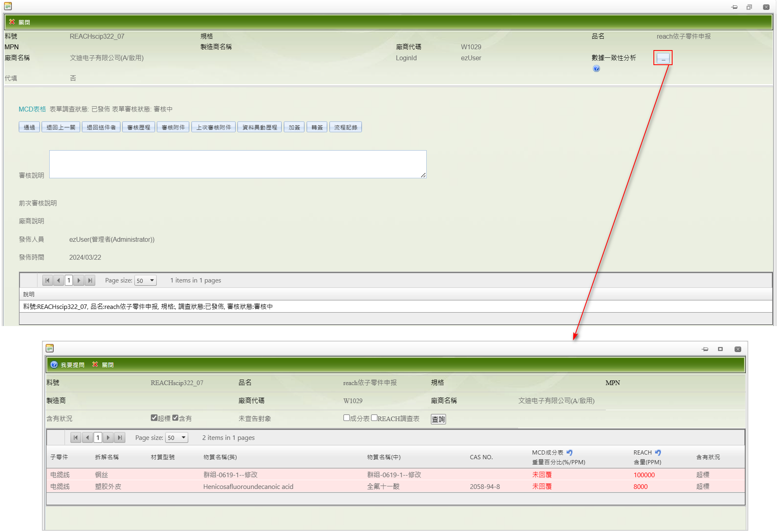Select the 塑胶外皮 row cell

click(108, 486)
